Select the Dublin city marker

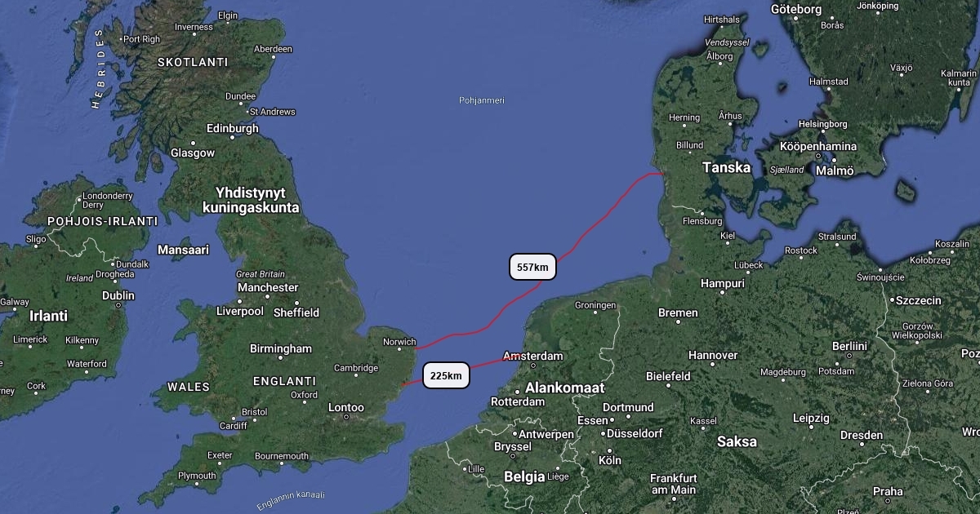tap(118, 305)
